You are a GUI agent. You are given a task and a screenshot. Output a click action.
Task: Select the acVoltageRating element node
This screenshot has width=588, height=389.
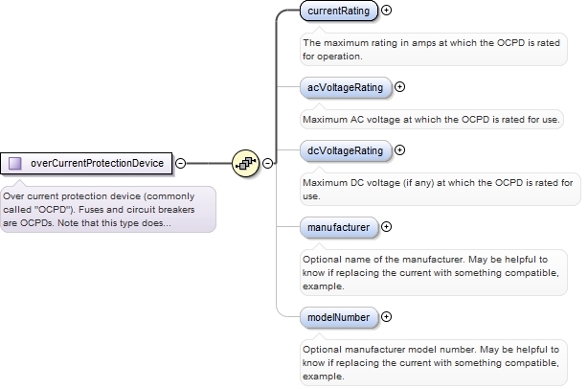click(x=346, y=87)
